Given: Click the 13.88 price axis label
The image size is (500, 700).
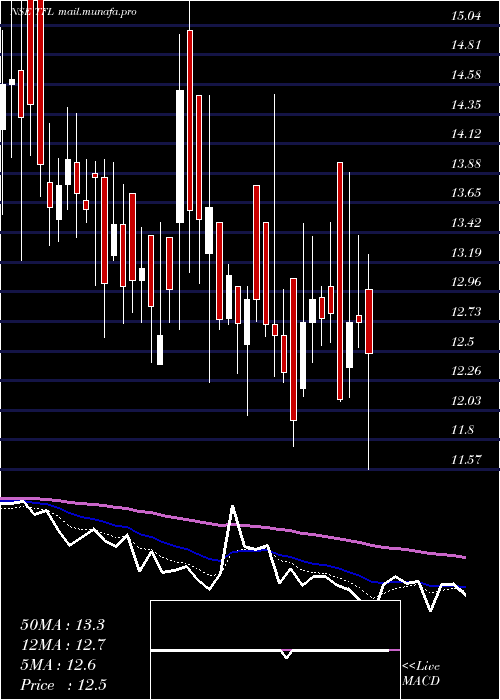Looking at the screenshot, I should coord(466,164).
